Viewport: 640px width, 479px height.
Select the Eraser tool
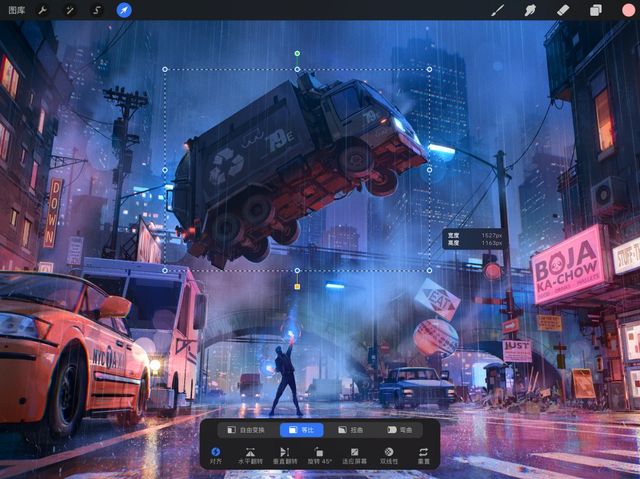tap(563, 10)
